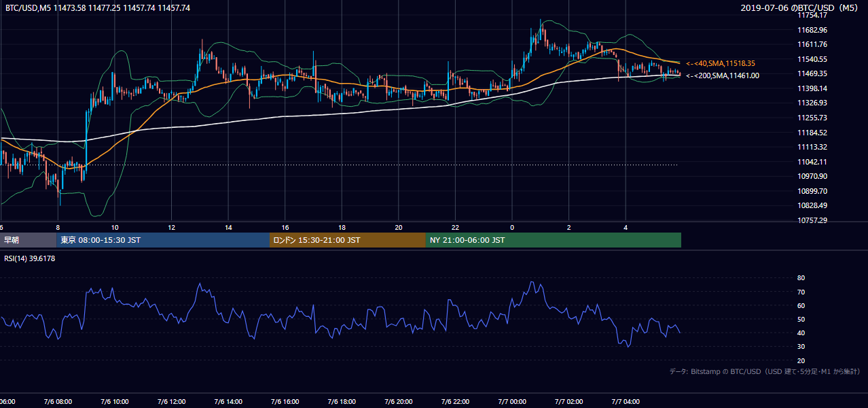Click price axis label 11042.11
Image resolution: width=868 pixels, height=408 pixels.
click(x=813, y=161)
